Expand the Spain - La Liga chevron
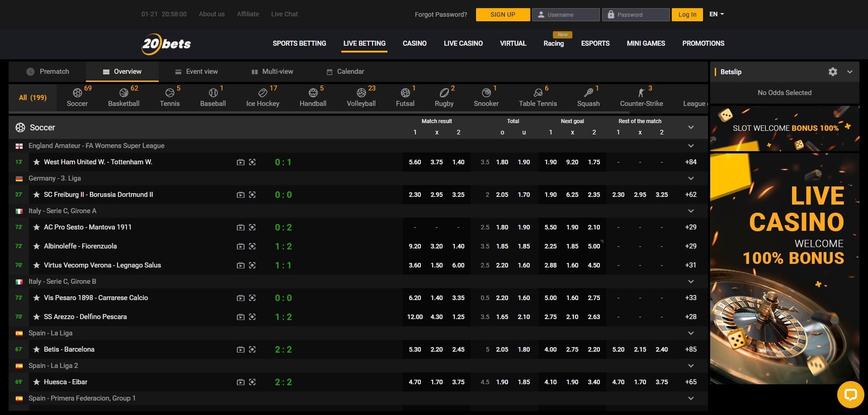 (690, 333)
